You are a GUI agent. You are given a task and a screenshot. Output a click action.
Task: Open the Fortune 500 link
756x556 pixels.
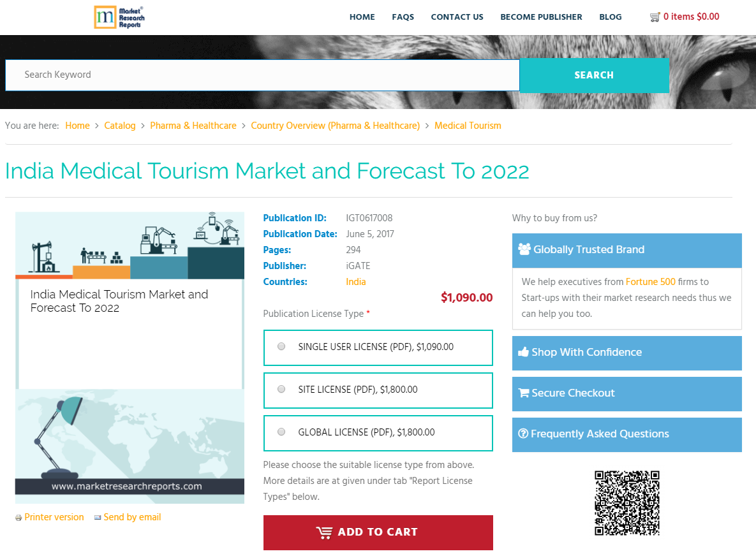click(650, 282)
